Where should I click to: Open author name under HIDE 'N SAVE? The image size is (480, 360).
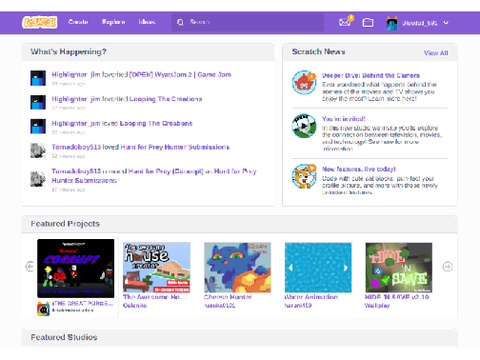377,305
